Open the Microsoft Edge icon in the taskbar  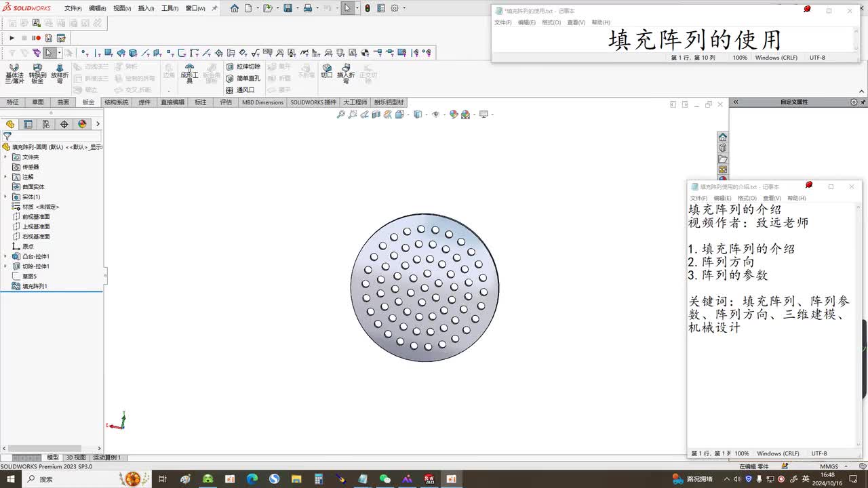click(252, 479)
